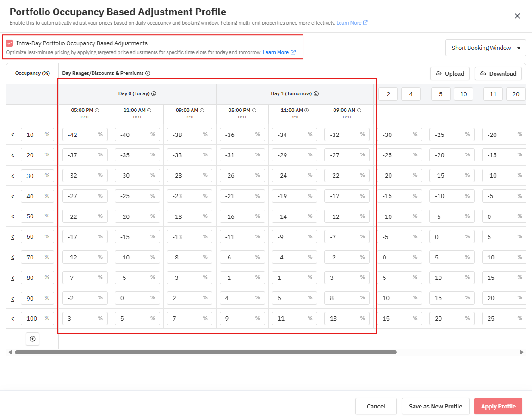The height and width of the screenshot is (420, 532).
Task: Close the adjustment profile dialog
Action: click(x=517, y=16)
